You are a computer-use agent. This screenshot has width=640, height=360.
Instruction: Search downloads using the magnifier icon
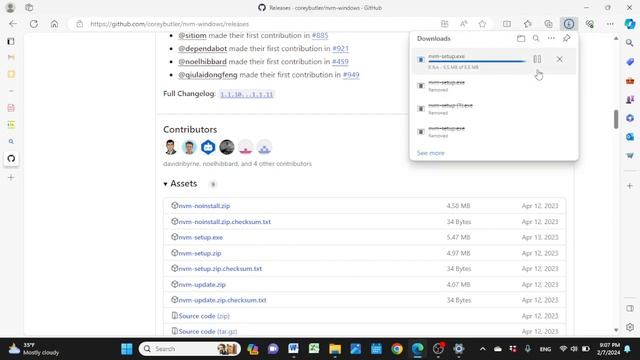[536, 38]
